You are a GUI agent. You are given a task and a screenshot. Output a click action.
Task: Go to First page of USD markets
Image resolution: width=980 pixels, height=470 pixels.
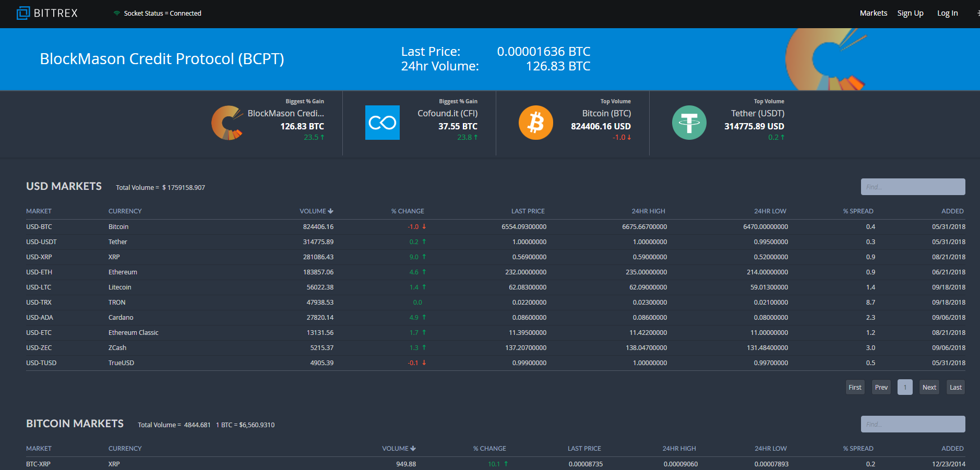click(x=855, y=387)
